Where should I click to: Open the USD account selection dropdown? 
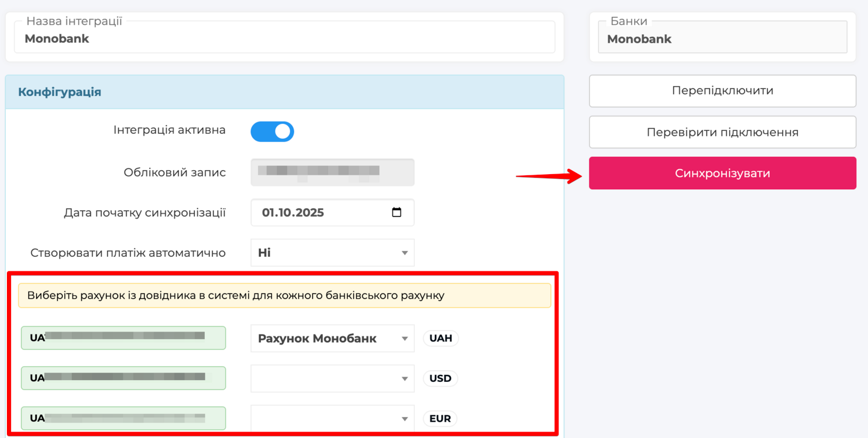[x=332, y=378]
